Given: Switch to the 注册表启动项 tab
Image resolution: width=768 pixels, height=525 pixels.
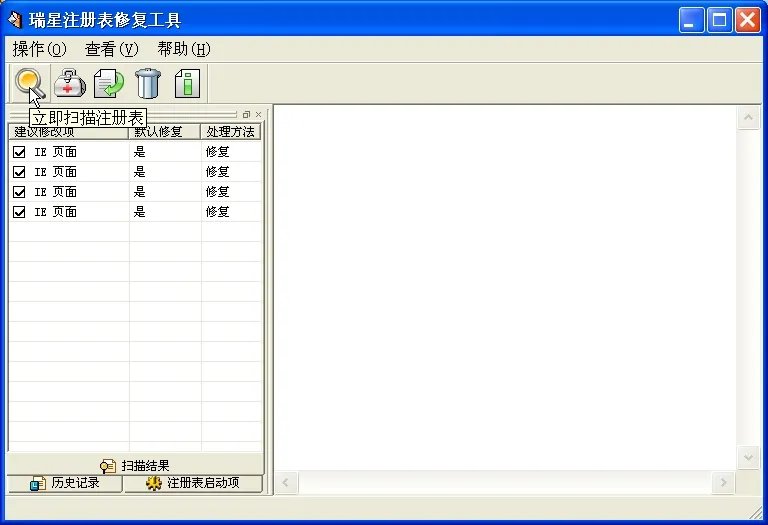Looking at the screenshot, I should click(x=193, y=483).
